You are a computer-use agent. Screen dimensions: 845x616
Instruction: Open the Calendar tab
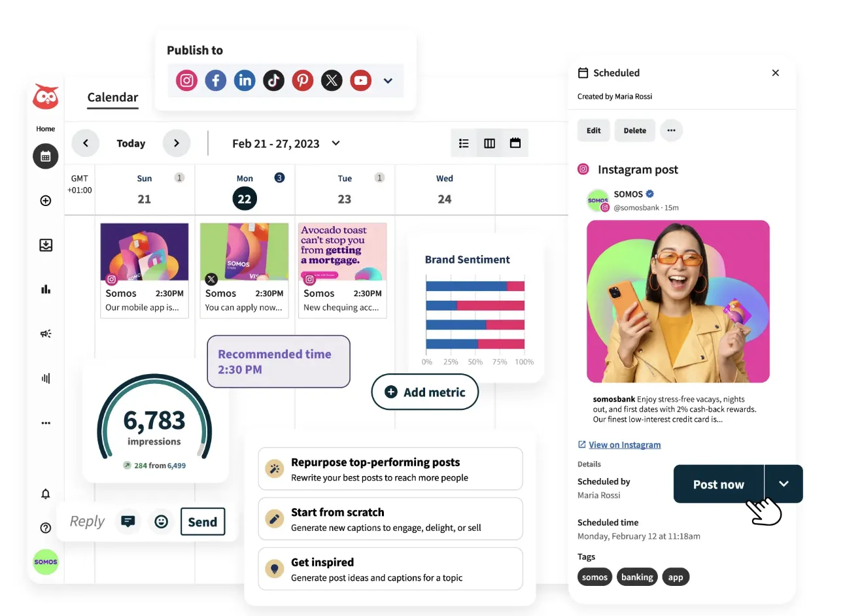pos(112,98)
